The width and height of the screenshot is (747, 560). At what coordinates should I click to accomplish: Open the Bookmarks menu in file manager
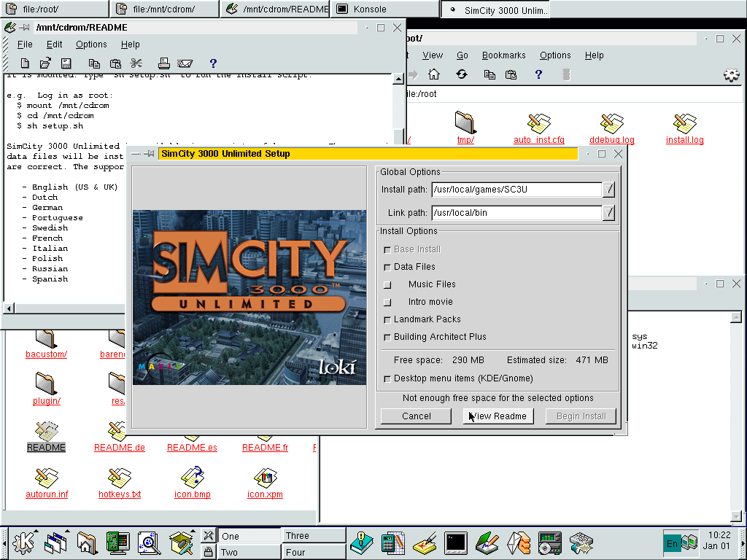click(503, 55)
